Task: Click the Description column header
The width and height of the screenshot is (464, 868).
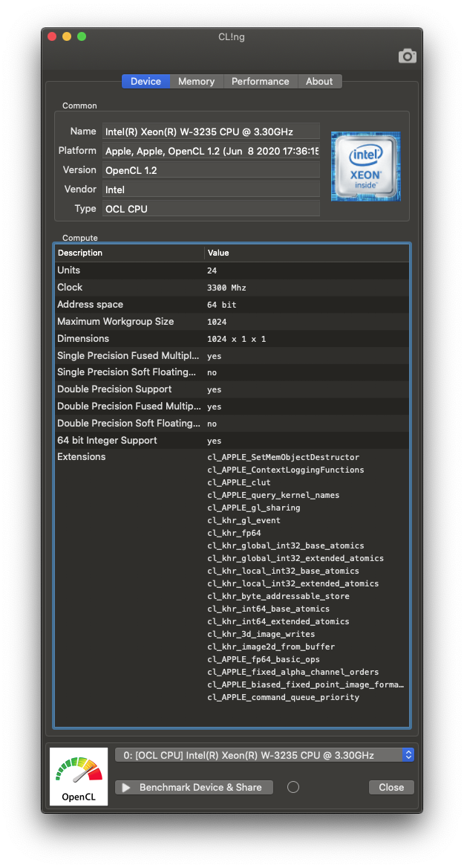Action: (x=129, y=253)
